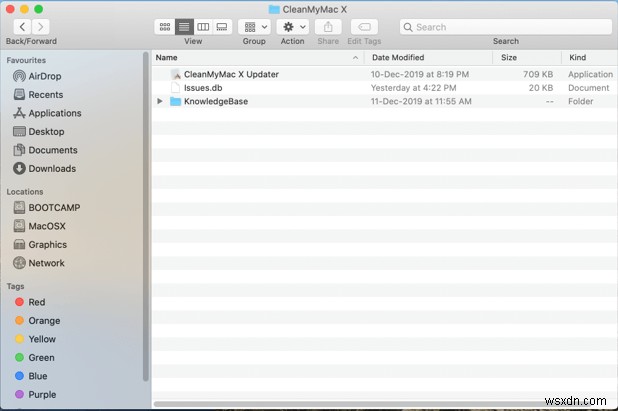Open the Group dropdown menu

[x=254, y=27]
